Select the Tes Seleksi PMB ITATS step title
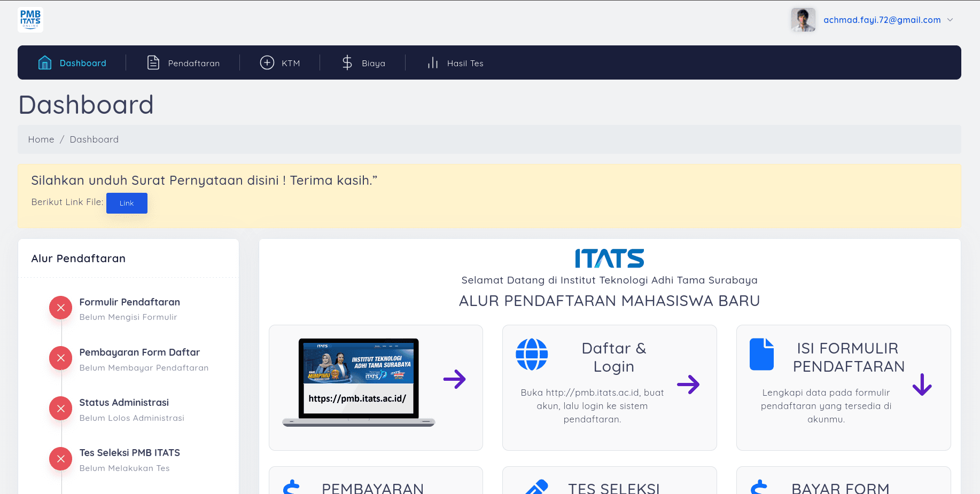 point(130,453)
